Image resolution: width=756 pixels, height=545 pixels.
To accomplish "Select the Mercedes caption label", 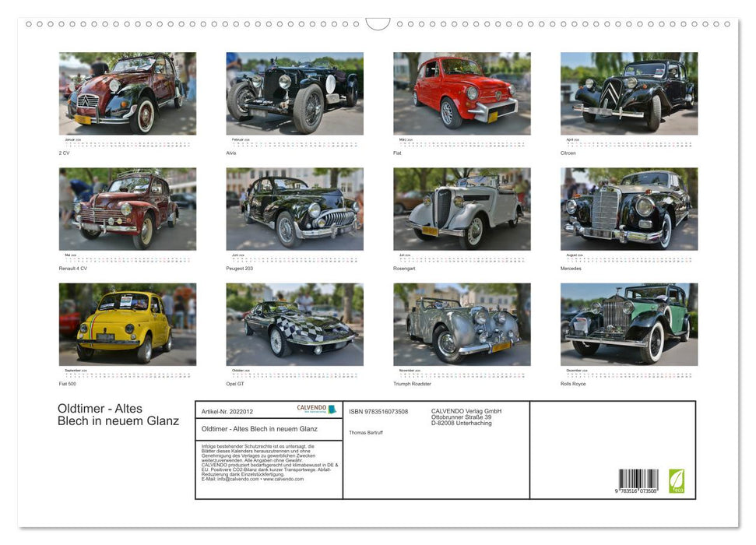I will pyautogui.click(x=571, y=268).
